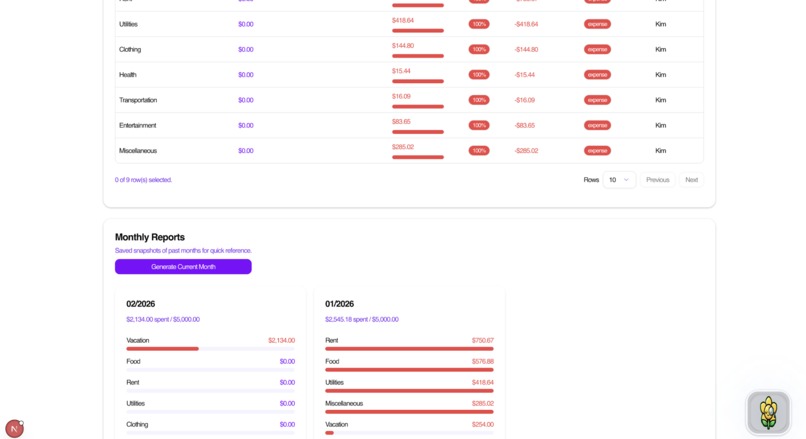Open the 02/2026 monthly report card
This screenshot has height=439, width=806.
(210, 362)
